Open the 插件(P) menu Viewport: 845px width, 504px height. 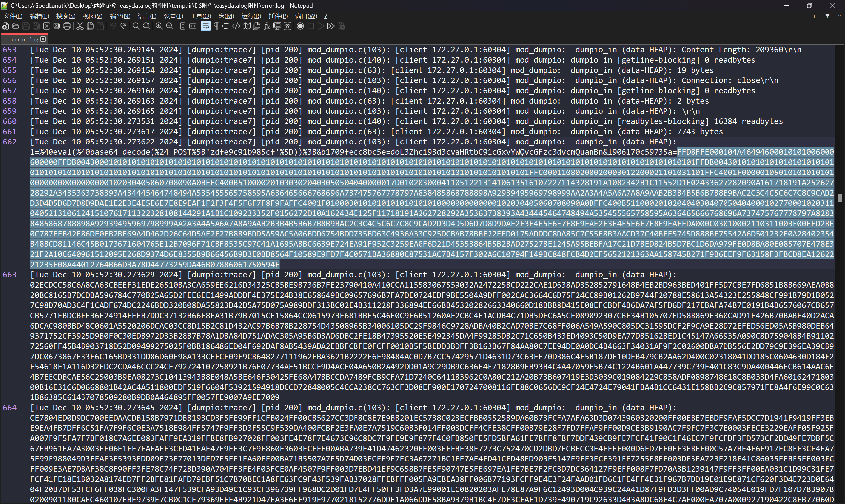pos(278,16)
